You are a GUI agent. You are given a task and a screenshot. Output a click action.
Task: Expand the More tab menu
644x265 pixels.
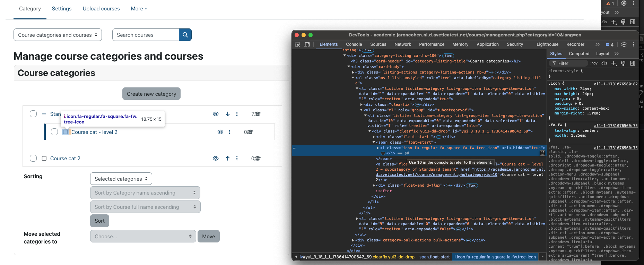pyautogui.click(x=139, y=9)
